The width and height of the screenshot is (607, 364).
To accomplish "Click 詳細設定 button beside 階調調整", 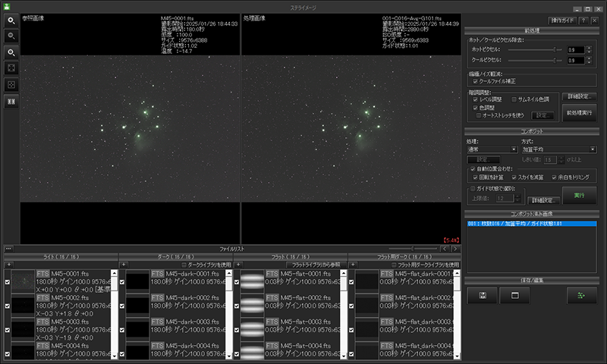I will [579, 96].
